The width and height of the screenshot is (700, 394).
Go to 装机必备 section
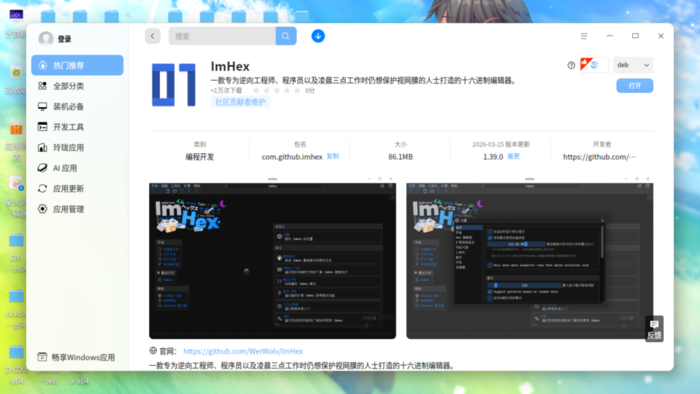pyautogui.click(x=77, y=106)
